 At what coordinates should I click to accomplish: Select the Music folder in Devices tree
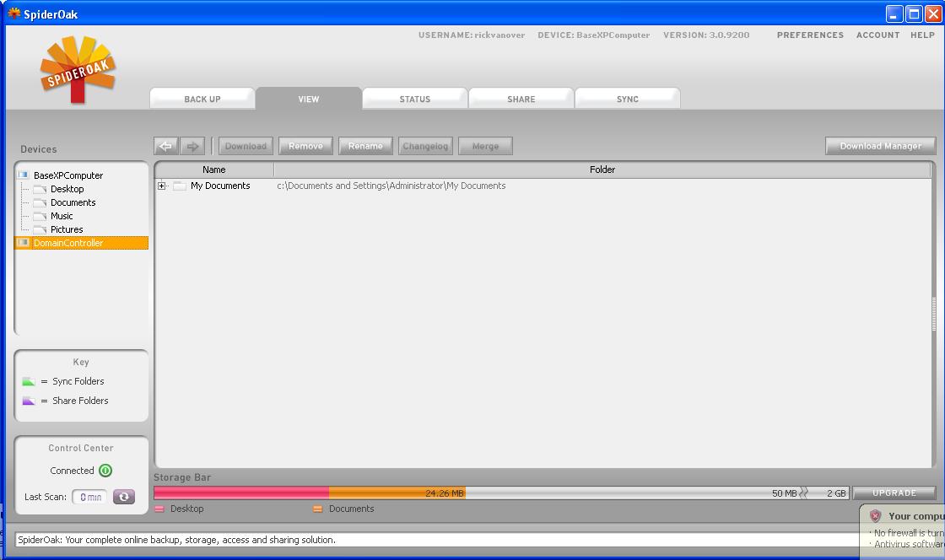click(x=62, y=216)
